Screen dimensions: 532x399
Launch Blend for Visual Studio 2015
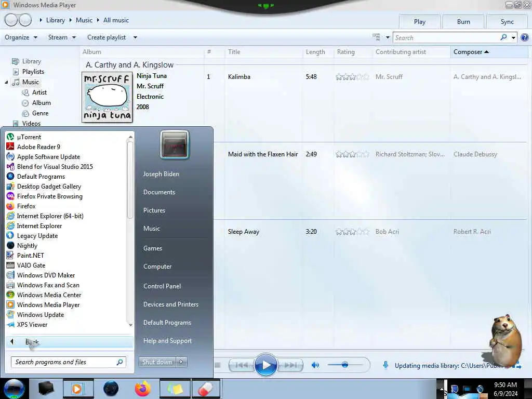coord(49,167)
